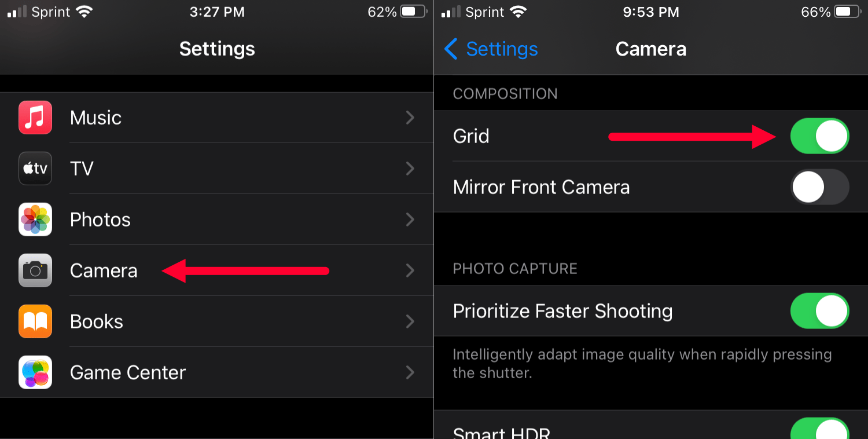Open the Game Center icon
868x439 pixels.
click(x=35, y=372)
